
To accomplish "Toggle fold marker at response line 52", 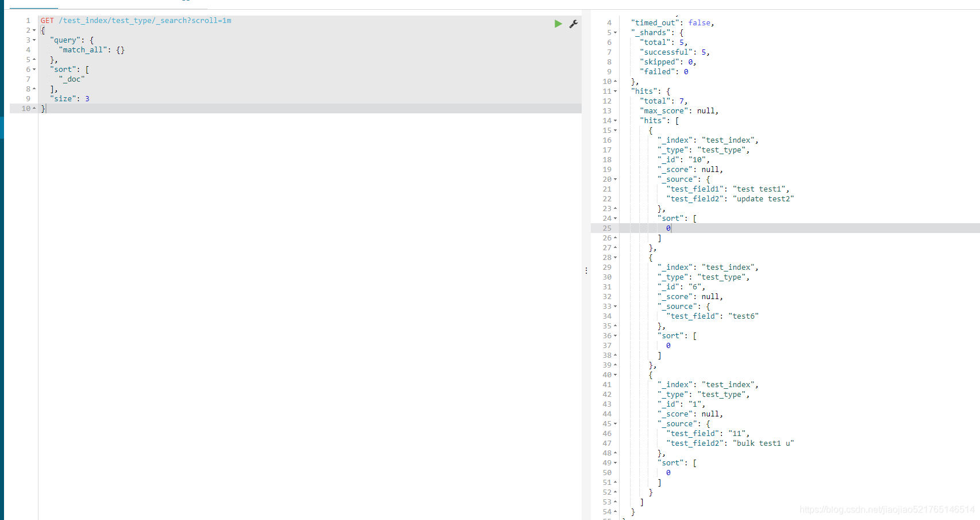I will tap(616, 492).
